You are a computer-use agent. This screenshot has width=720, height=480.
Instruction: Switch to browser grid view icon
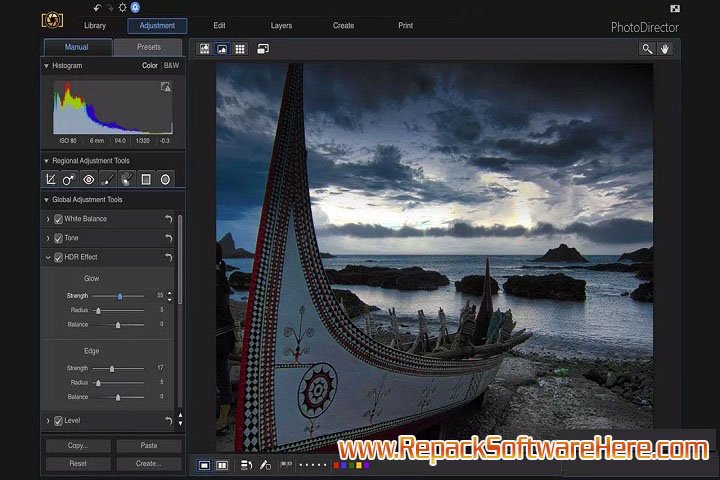240,49
